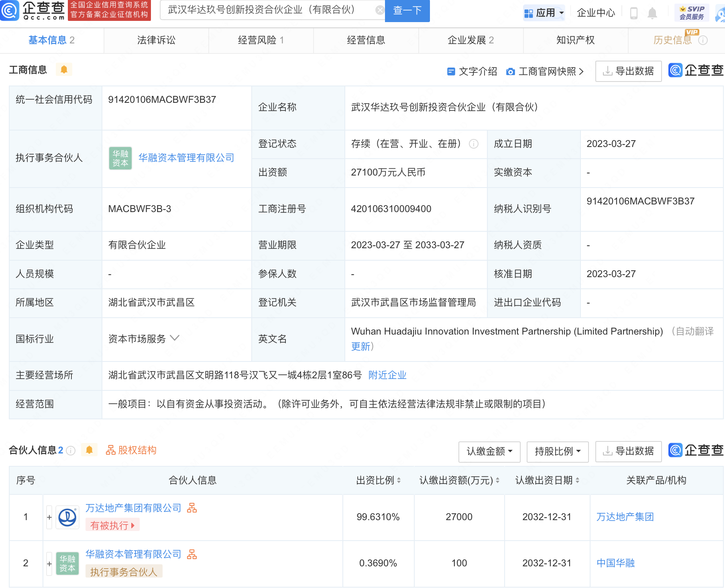Open 企业中心 link
Screen dimensions: 725x588
[596, 13]
